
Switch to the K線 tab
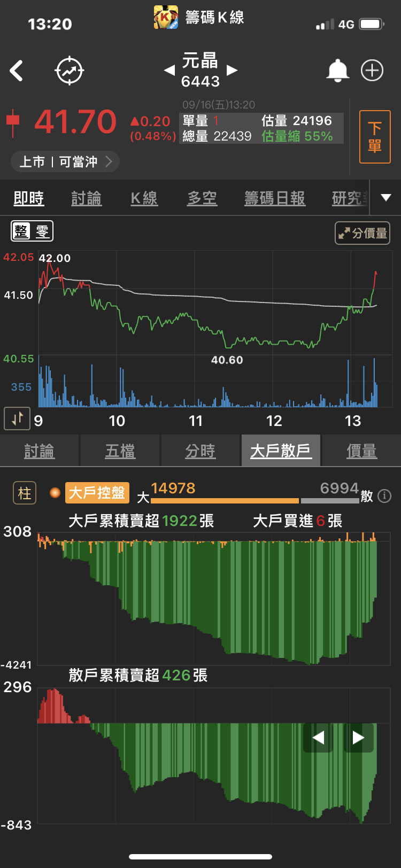click(144, 198)
